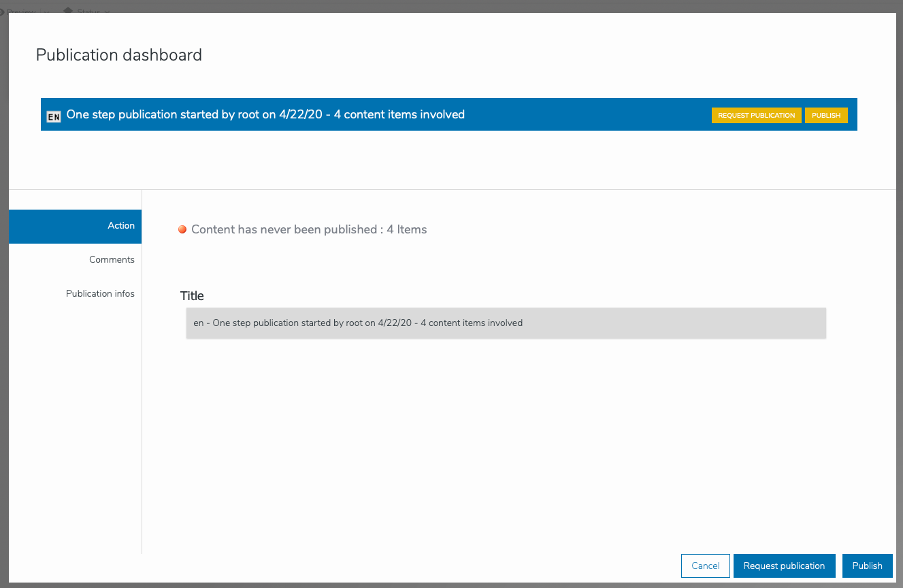
Task: Click the Title field label
Action: coord(192,296)
